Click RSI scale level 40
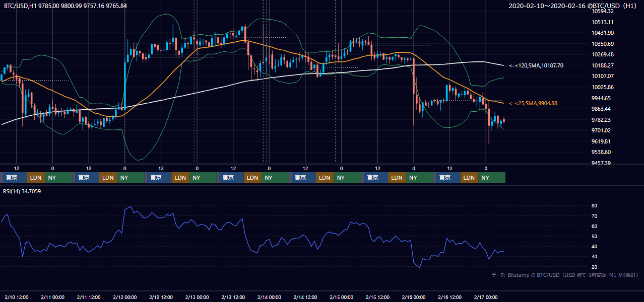The height and width of the screenshot is (302, 644). pyautogui.click(x=594, y=246)
